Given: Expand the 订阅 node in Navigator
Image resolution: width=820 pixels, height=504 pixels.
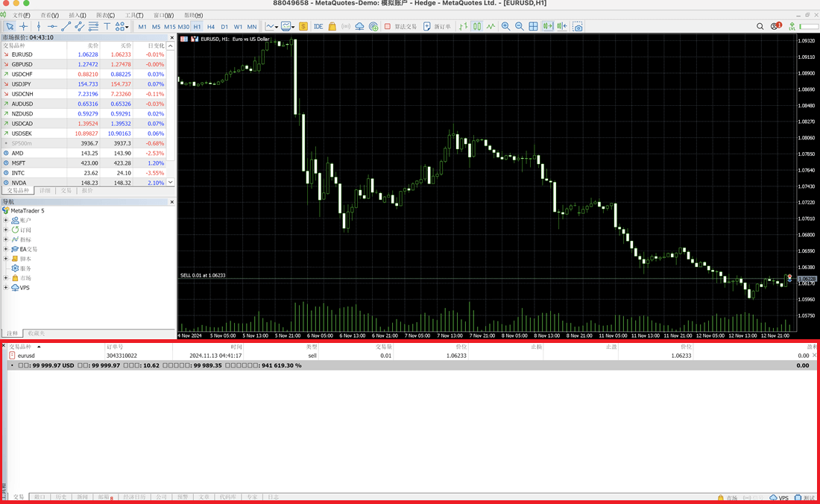Looking at the screenshot, I should [x=6, y=230].
